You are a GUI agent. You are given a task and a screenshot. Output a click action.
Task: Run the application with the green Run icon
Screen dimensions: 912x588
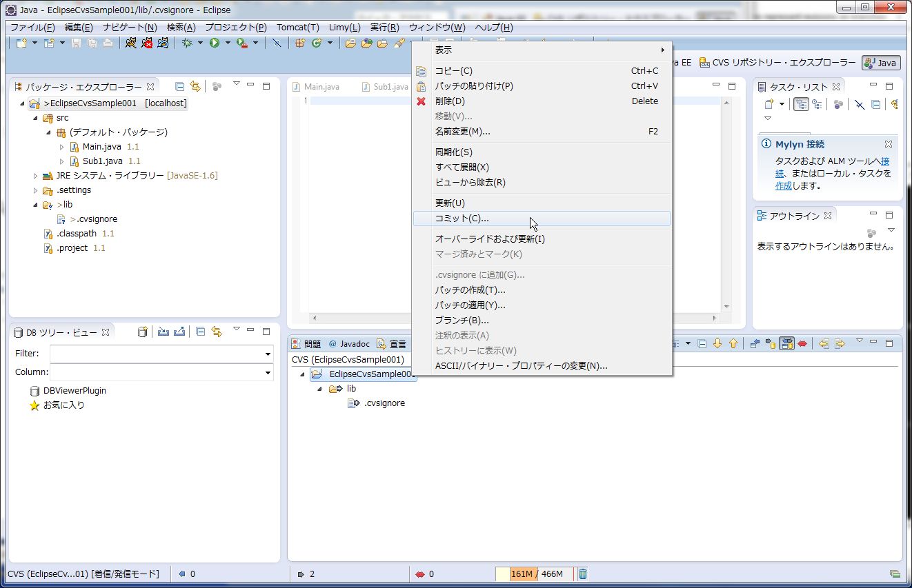coord(215,43)
